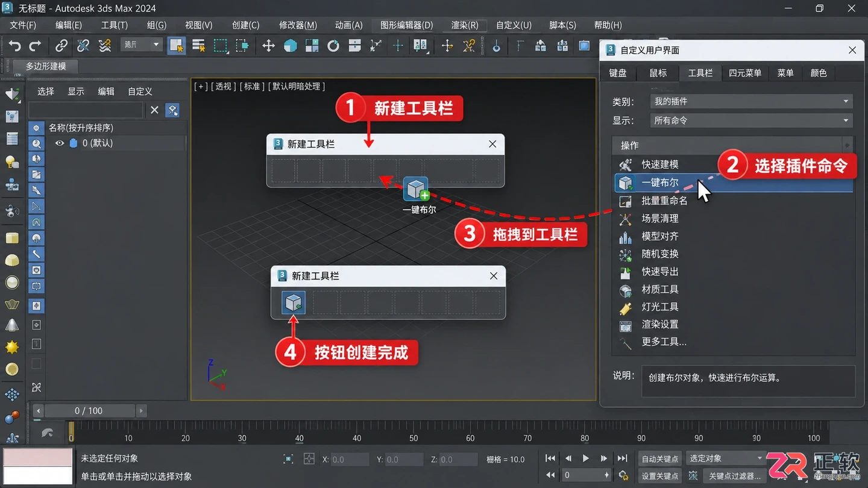
Task: Click the light bulb icon in left bar
Action: 12,161
